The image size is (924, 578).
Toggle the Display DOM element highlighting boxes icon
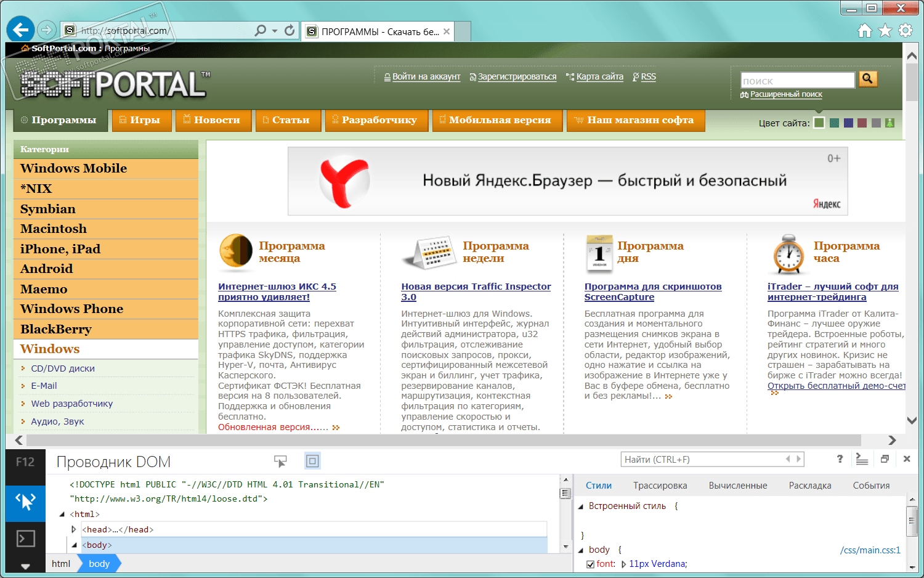(312, 461)
